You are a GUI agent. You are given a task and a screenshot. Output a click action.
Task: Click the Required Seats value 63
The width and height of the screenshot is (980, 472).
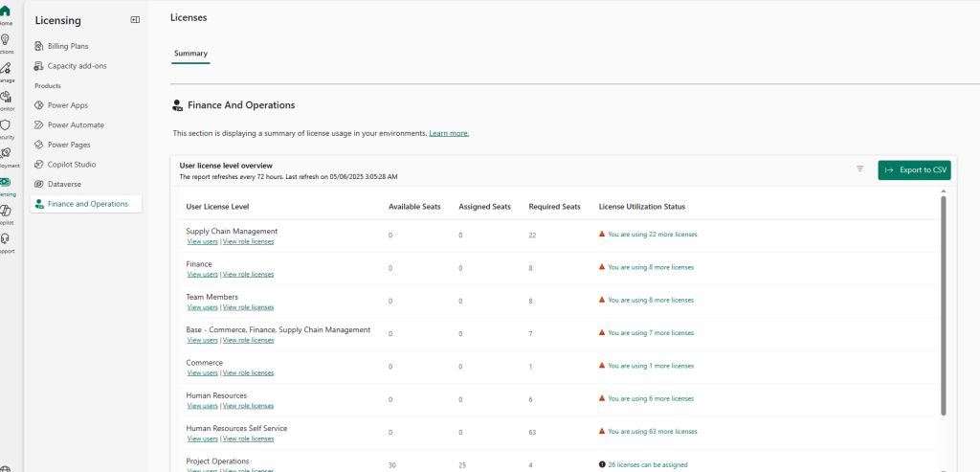532,433
